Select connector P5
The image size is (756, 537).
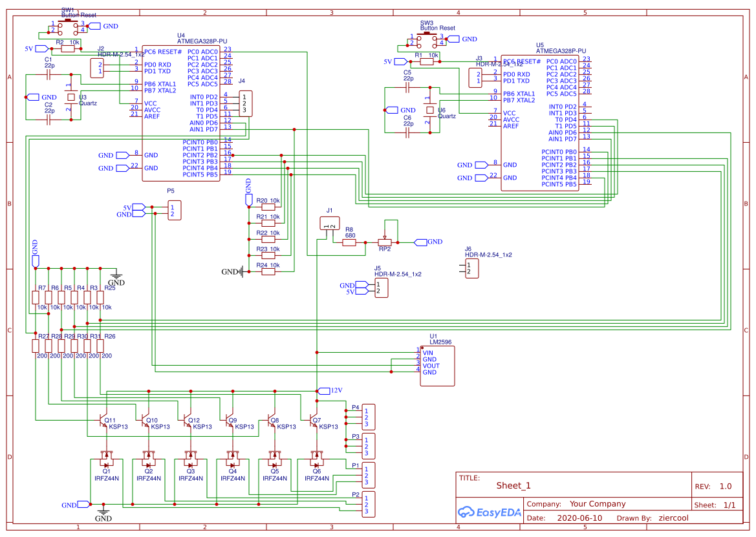(173, 209)
